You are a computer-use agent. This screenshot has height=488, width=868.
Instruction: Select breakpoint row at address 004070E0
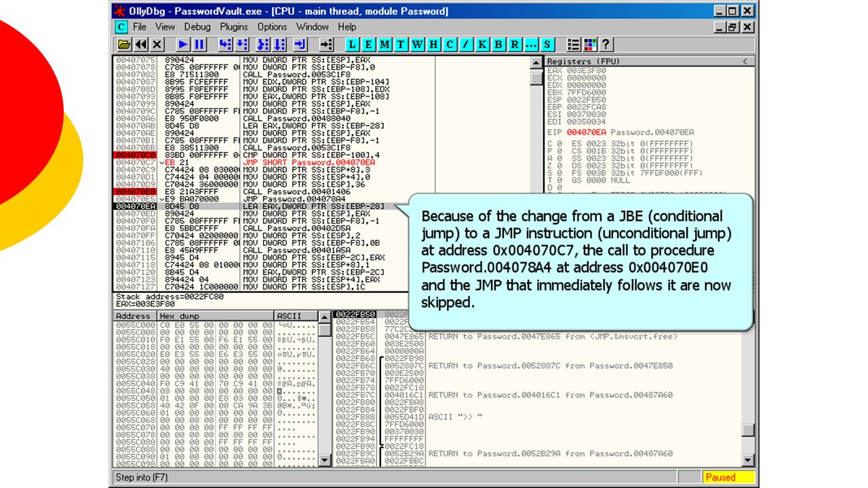(273, 192)
